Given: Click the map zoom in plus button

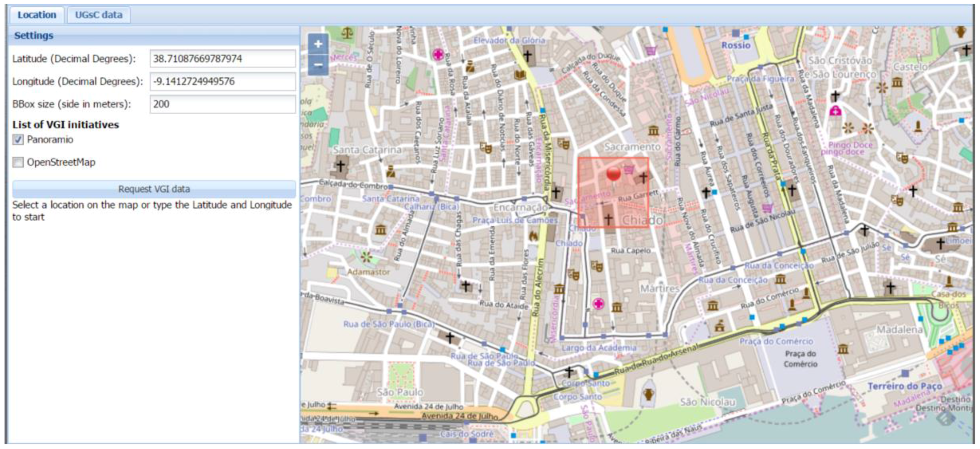Looking at the screenshot, I should (318, 44).
